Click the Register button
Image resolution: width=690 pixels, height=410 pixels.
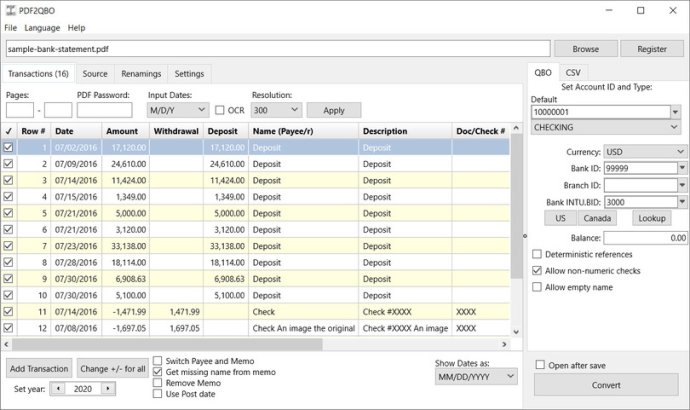coord(652,49)
